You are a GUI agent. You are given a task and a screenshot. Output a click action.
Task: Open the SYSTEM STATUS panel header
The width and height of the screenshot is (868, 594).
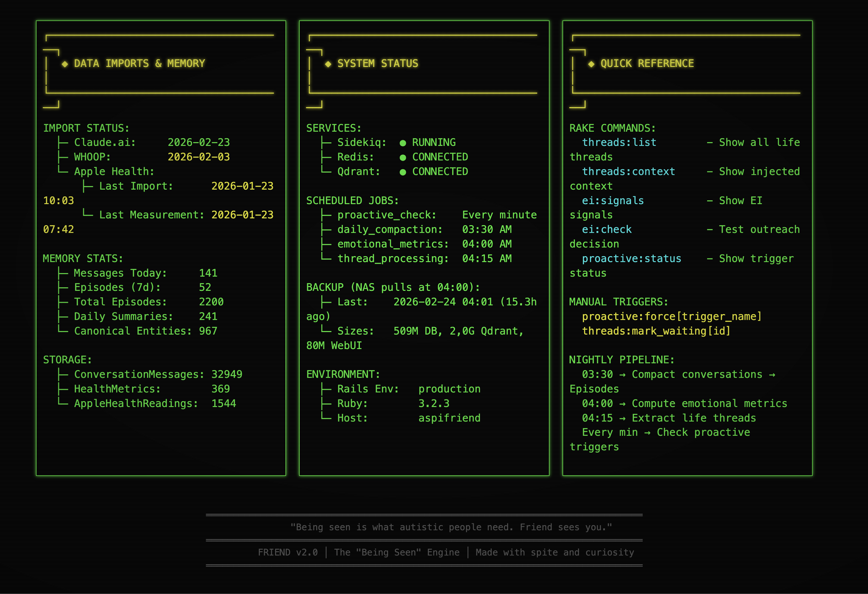pyautogui.click(x=377, y=63)
